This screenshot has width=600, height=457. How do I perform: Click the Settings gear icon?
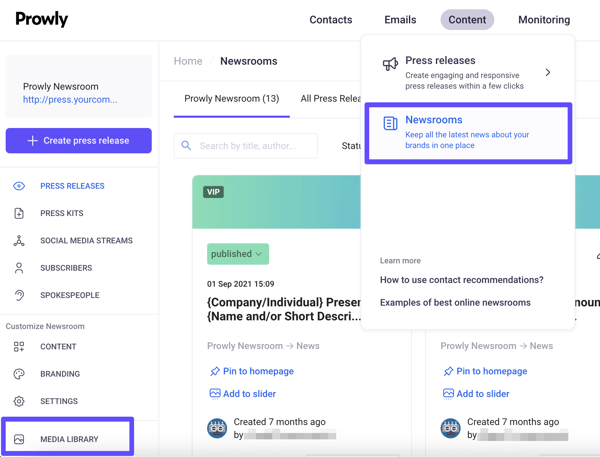[x=19, y=401]
